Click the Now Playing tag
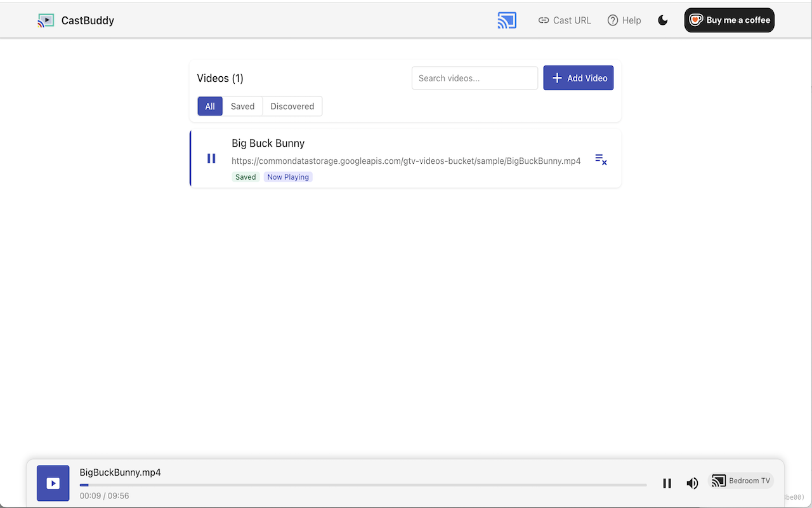The height and width of the screenshot is (508, 812). click(288, 177)
